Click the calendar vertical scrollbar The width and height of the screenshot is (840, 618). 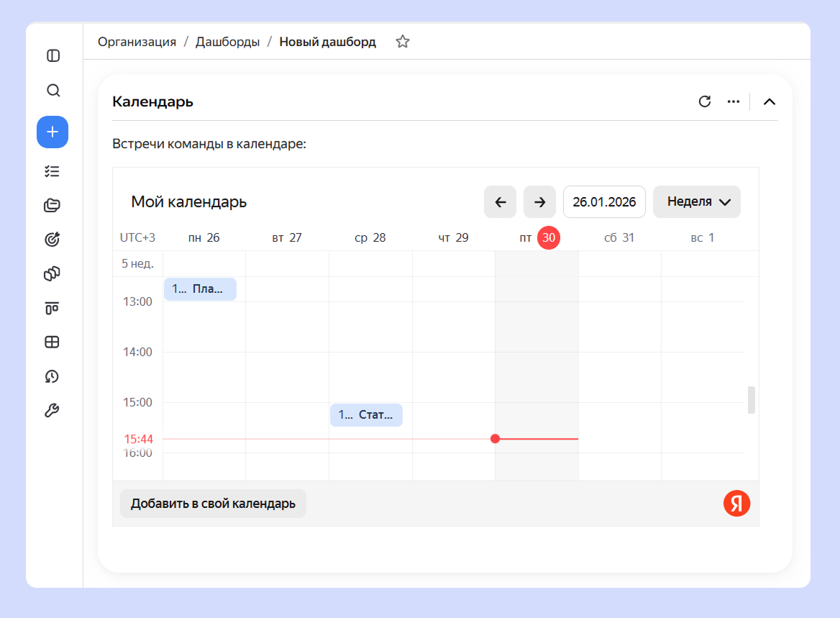click(752, 400)
